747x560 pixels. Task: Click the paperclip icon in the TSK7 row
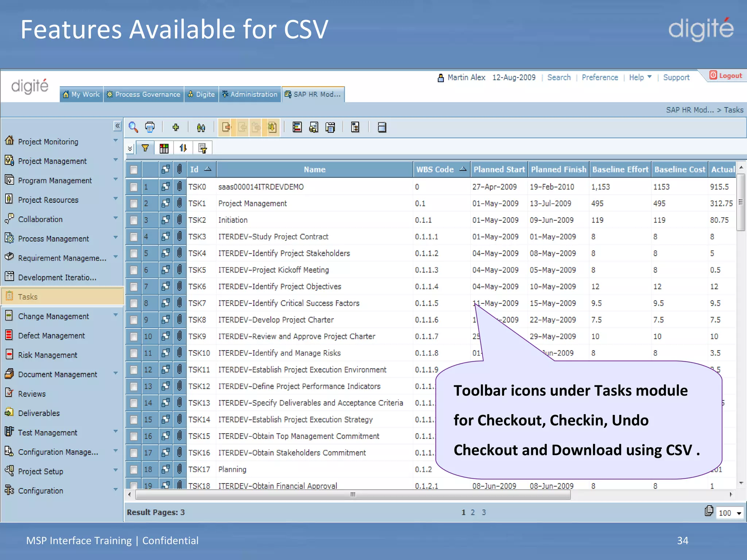tap(179, 303)
